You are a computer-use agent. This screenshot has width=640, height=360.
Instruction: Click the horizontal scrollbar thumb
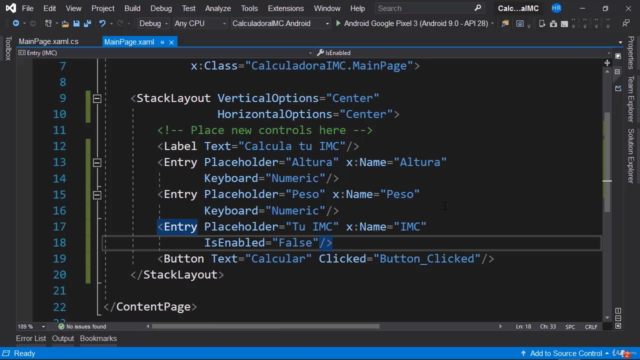[x=266, y=326]
